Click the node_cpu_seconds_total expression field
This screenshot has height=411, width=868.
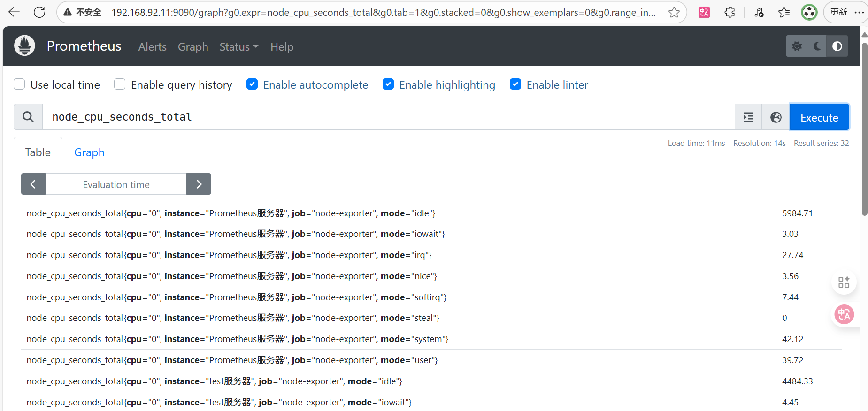click(x=389, y=117)
